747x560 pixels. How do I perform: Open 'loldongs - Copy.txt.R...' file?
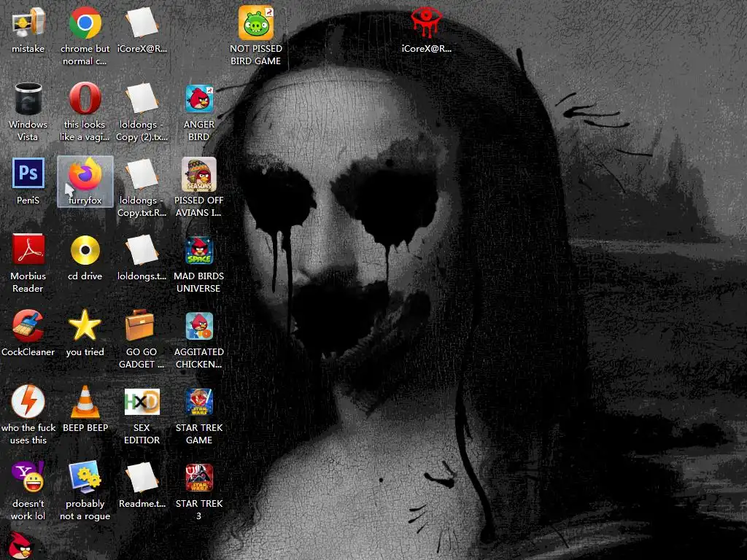(142, 174)
